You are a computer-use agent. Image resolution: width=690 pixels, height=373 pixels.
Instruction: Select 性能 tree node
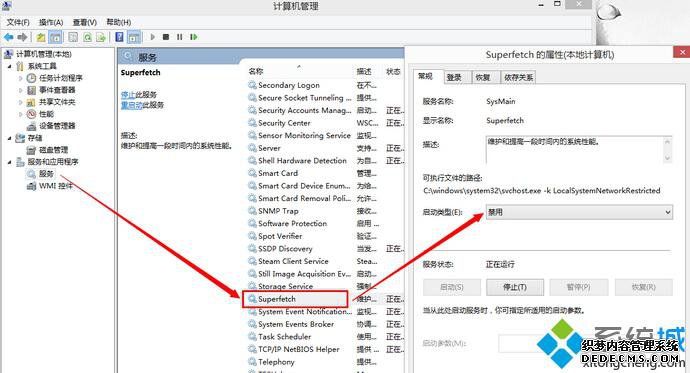46,114
